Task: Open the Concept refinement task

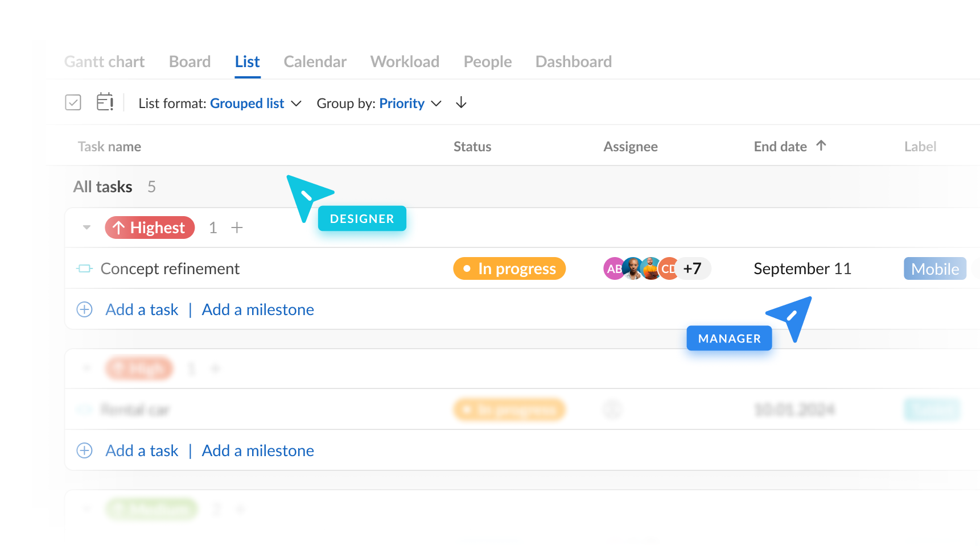Action: pos(170,268)
